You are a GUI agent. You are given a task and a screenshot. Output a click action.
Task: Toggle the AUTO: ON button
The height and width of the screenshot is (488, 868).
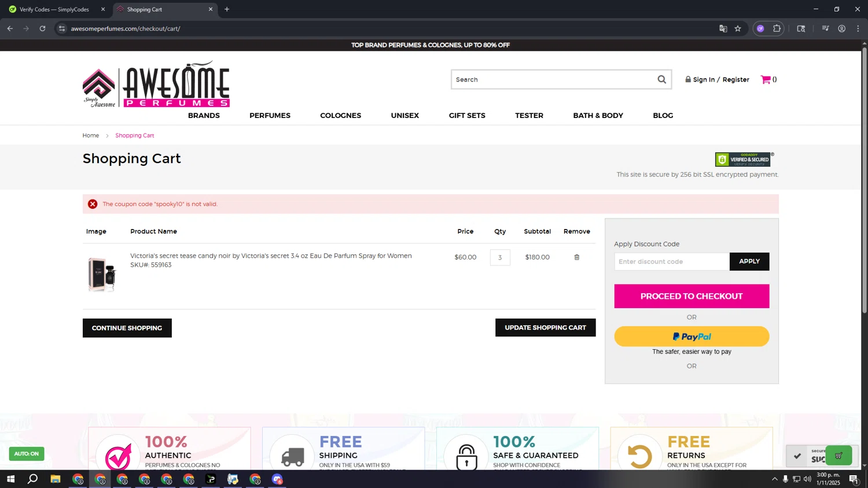pos(27,454)
